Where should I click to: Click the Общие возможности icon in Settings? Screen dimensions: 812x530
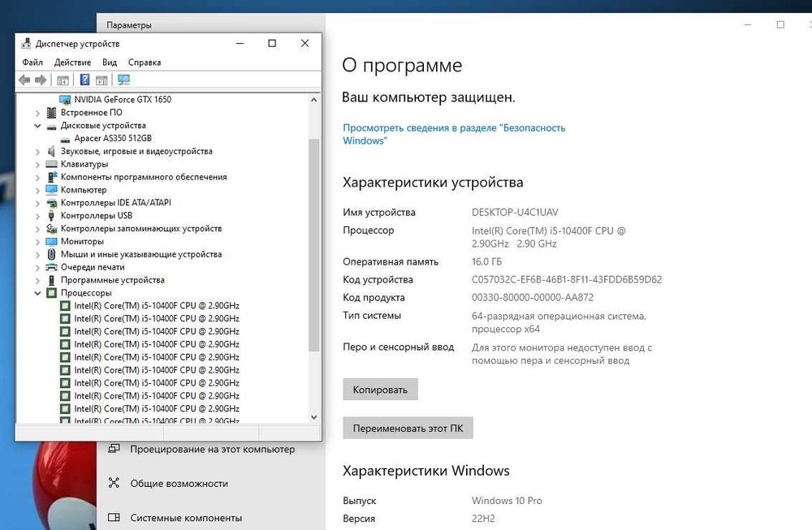(x=114, y=483)
